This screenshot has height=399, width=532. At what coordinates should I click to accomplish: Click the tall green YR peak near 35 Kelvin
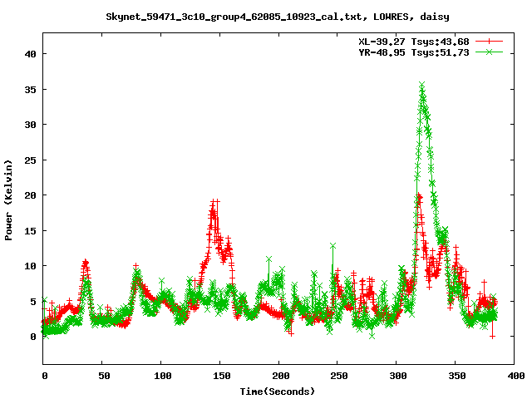(x=421, y=85)
